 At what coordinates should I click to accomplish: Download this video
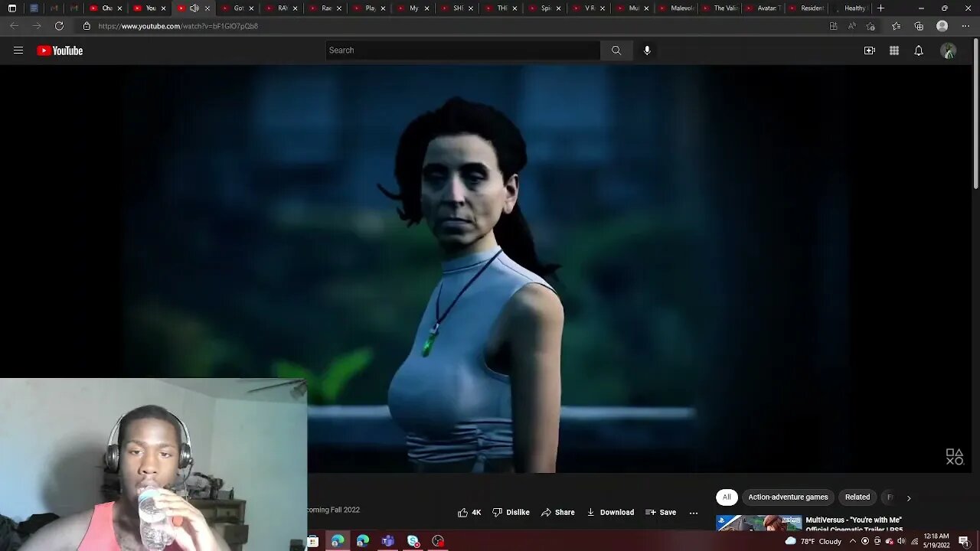point(610,513)
